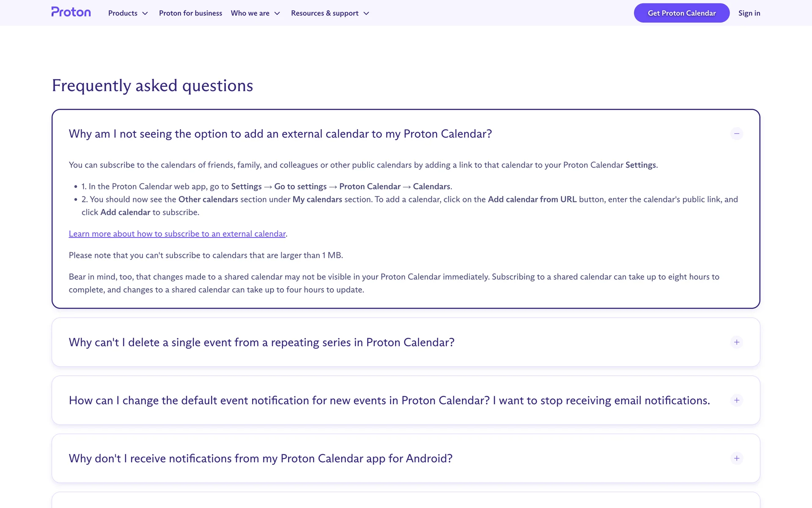Expand the default event notification question

389,400
